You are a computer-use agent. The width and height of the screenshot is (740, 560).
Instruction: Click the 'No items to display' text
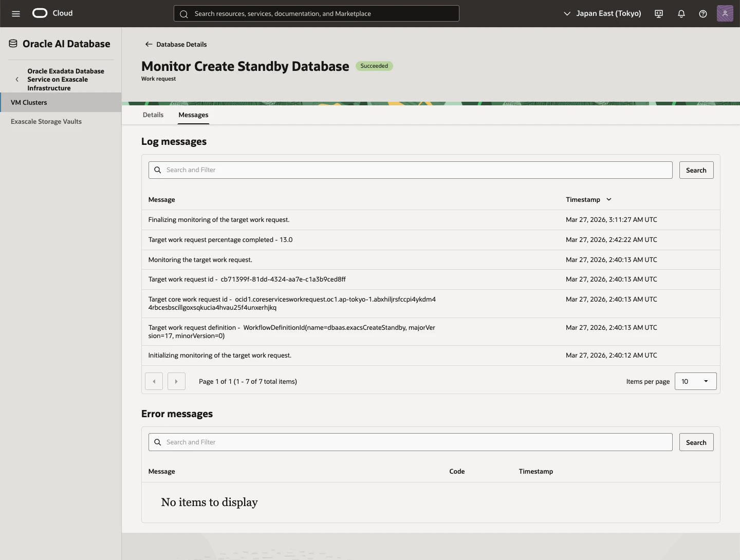point(210,502)
